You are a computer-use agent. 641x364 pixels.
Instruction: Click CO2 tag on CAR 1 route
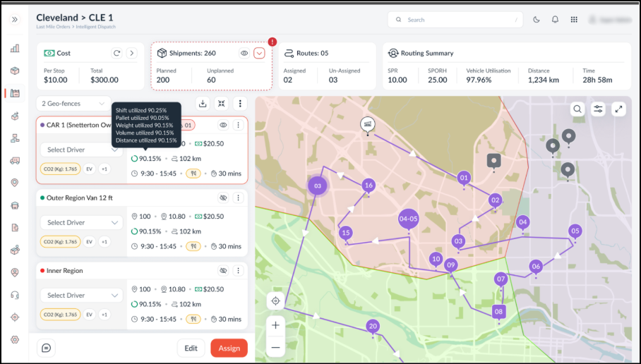60,169
